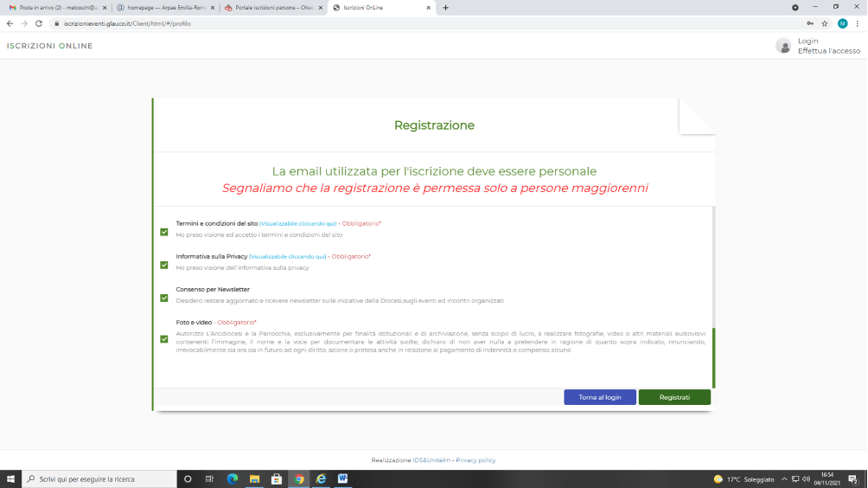The width and height of the screenshot is (868, 488).
Task: Open Microsoft Edge from the taskbar
Action: coord(232,478)
